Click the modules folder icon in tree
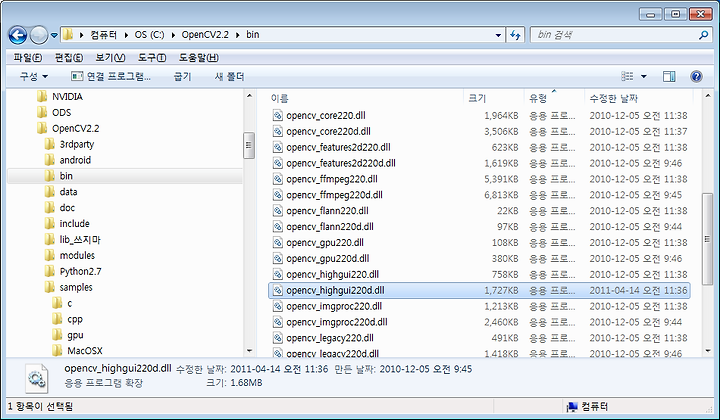The height and width of the screenshot is (420, 720). pos(50,255)
